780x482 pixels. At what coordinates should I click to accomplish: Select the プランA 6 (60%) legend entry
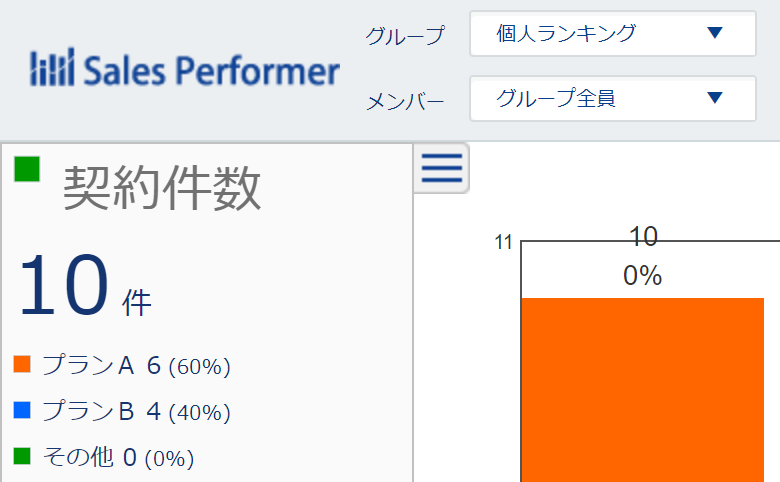tap(136, 366)
